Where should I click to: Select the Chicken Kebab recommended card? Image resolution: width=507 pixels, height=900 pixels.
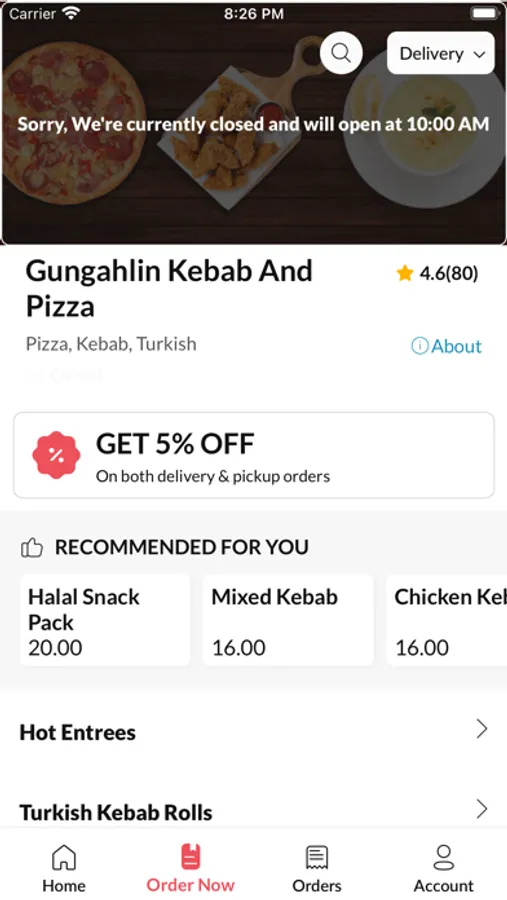click(447, 620)
